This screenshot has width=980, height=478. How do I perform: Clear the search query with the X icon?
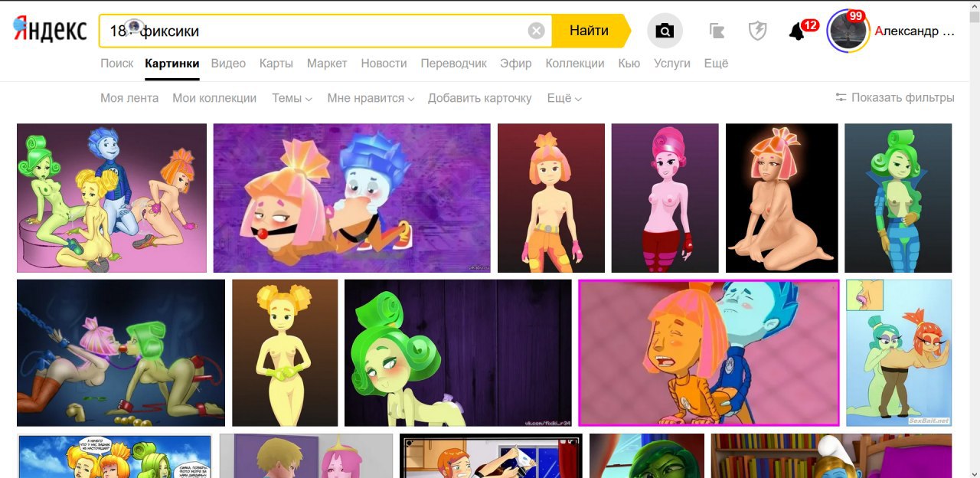[x=537, y=31]
